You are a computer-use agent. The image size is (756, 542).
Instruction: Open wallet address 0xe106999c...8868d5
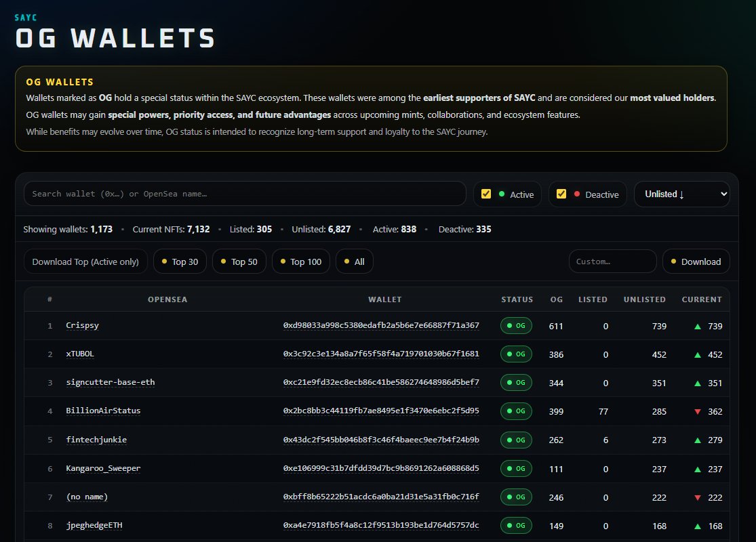(381, 467)
